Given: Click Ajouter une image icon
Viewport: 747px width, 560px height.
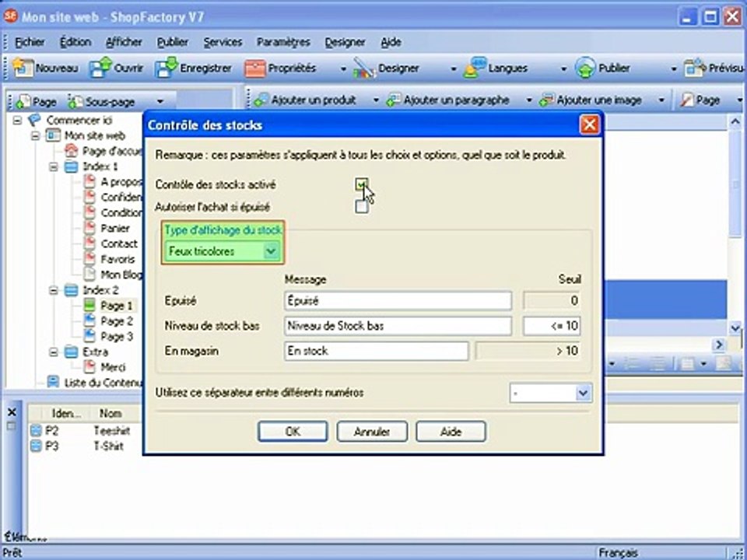Looking at the screenshot, I should [x=547, y=100].
